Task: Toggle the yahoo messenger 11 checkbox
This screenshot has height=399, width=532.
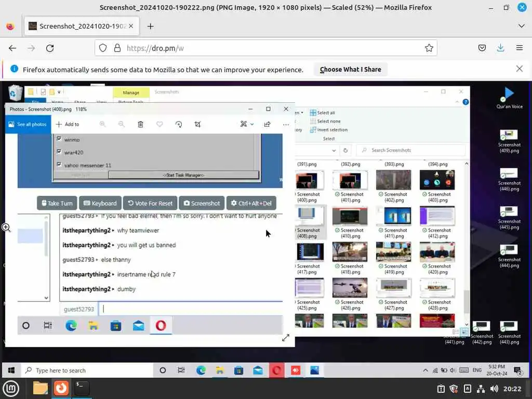Action: click(59, 164)
